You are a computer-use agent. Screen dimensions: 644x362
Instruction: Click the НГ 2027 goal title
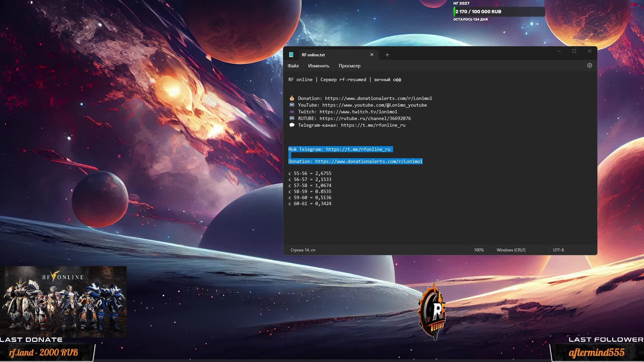pyautogui.click(x=461, y=3)
